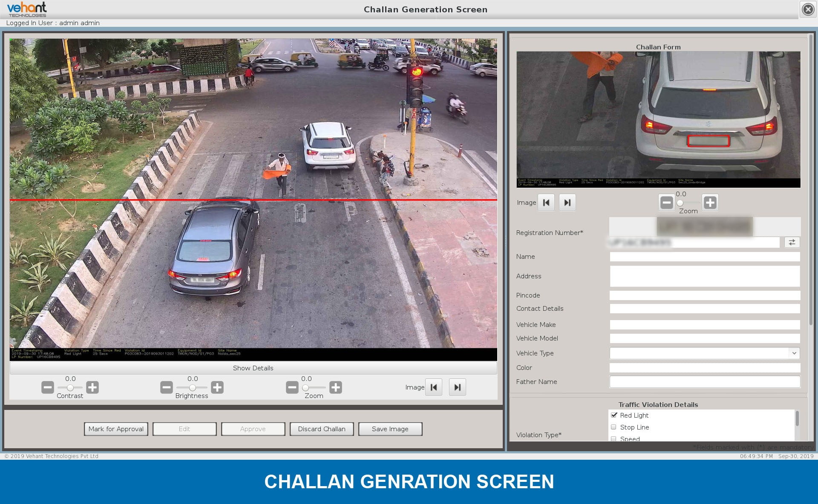Click the registration number swap icon
Viewport: 818px width, 504px height.
tap(792, 242)
